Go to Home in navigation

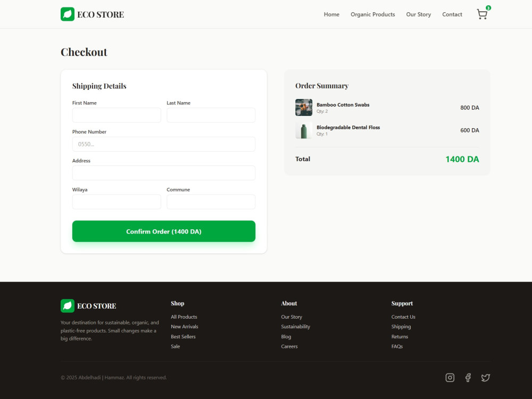pyautogui.click(x=331, y=14)
